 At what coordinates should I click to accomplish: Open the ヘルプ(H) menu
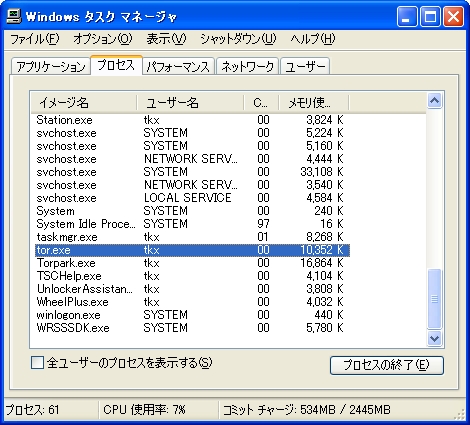(312, 39)
